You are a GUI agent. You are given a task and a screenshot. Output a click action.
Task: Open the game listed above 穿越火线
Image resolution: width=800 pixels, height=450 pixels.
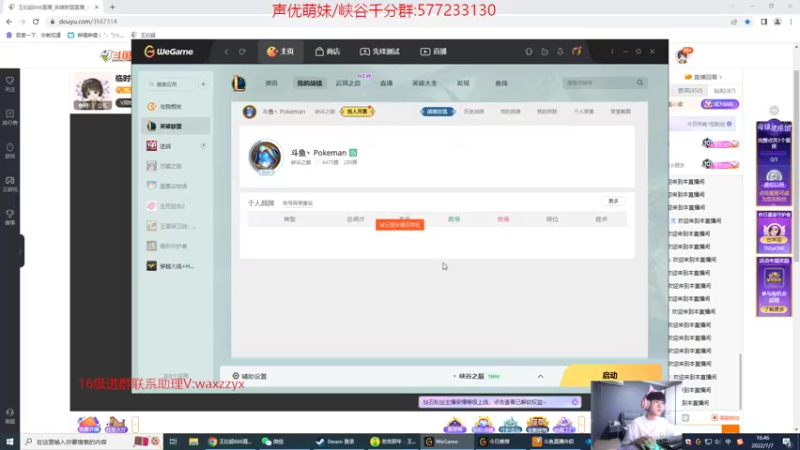click(x=175, y=246)
